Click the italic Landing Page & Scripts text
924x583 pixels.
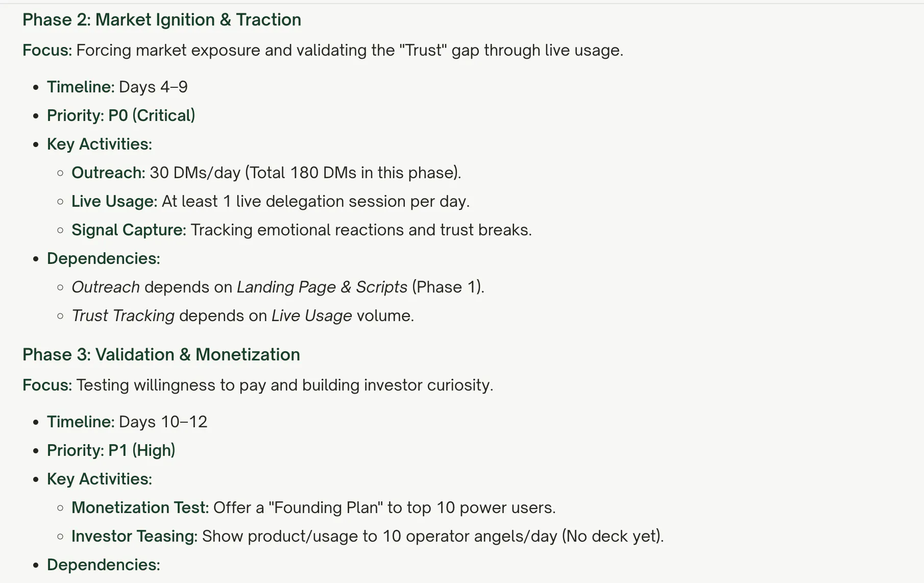[x=322, y=287]
